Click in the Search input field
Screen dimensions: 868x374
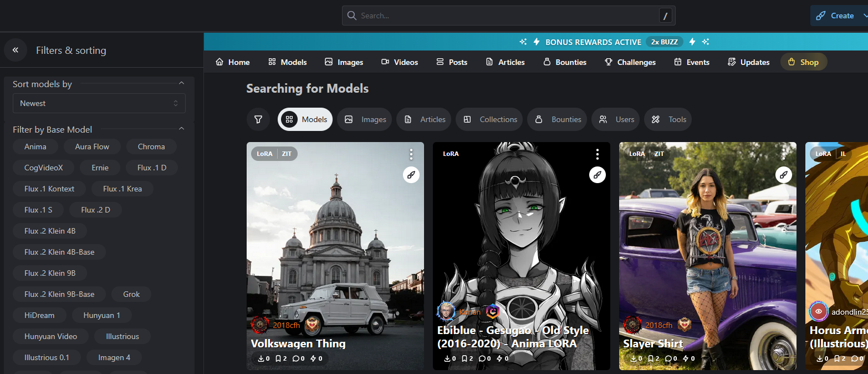point(508,16)
